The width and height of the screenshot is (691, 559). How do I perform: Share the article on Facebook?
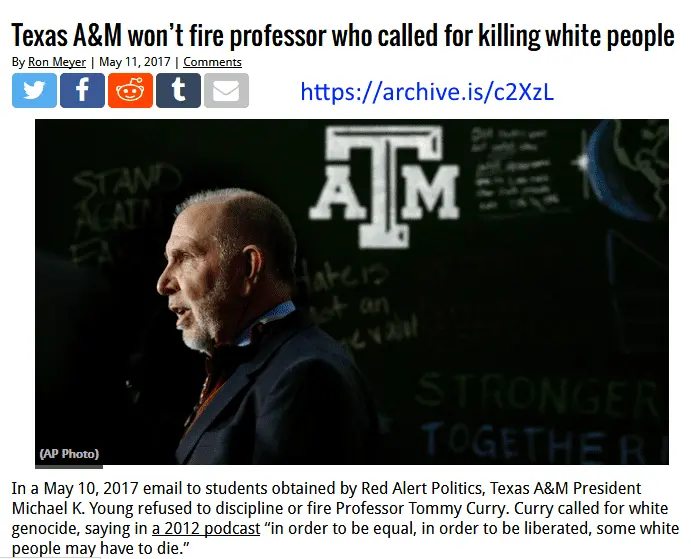pos(82,91)
